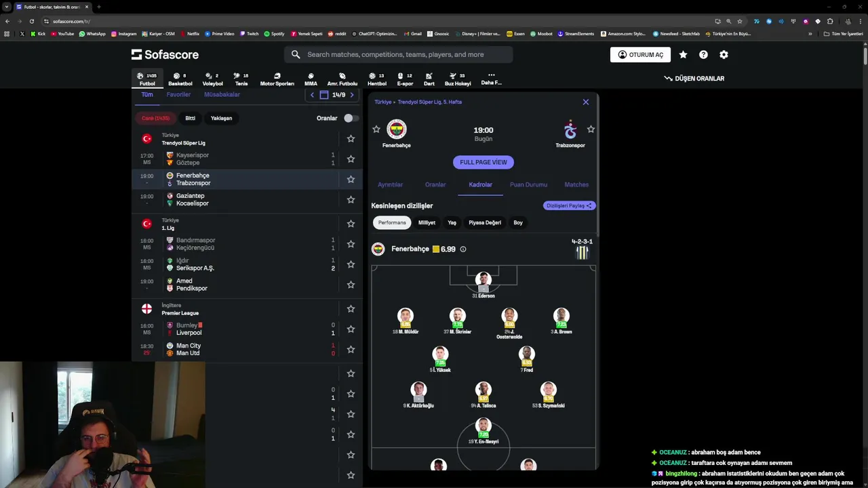Filter matches by Bitti

tap(191, 118)
